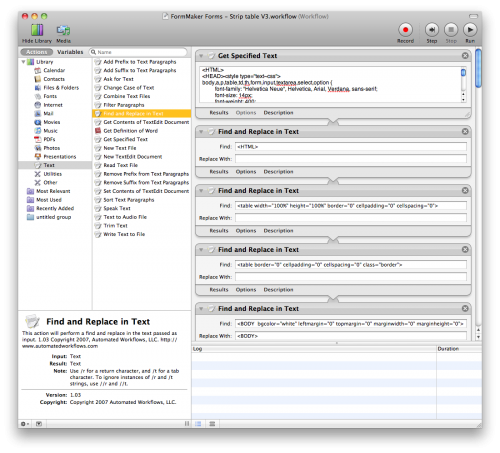The height and width of the screenshot is (453, 500).
Task: Select New TextEdit Document action
Action: (133, 157)
